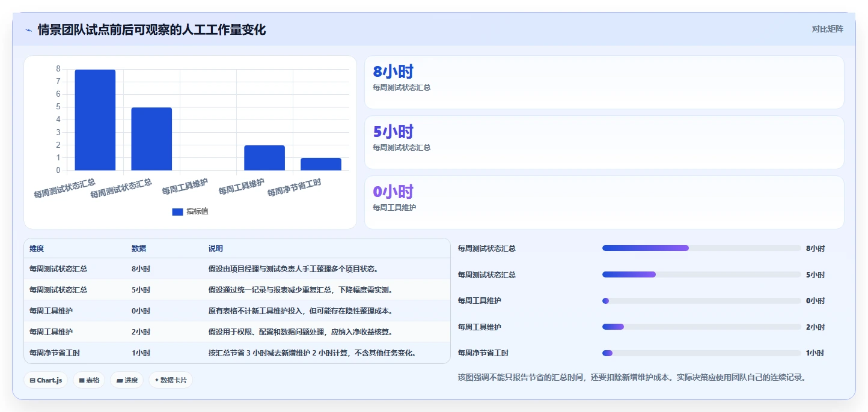868x412 pixels.
Task: Click description starting 假设用于权限、配置和数据问题
Action: click(301, 332)
